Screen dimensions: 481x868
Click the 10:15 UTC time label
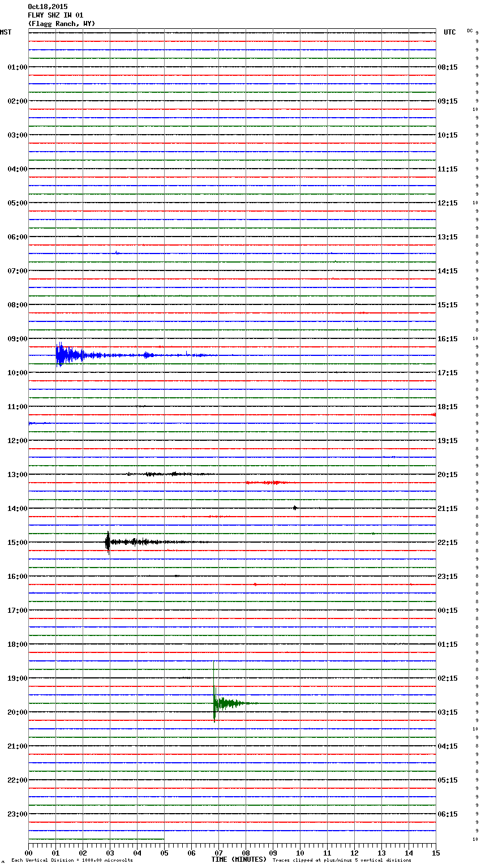click(448, 135)
